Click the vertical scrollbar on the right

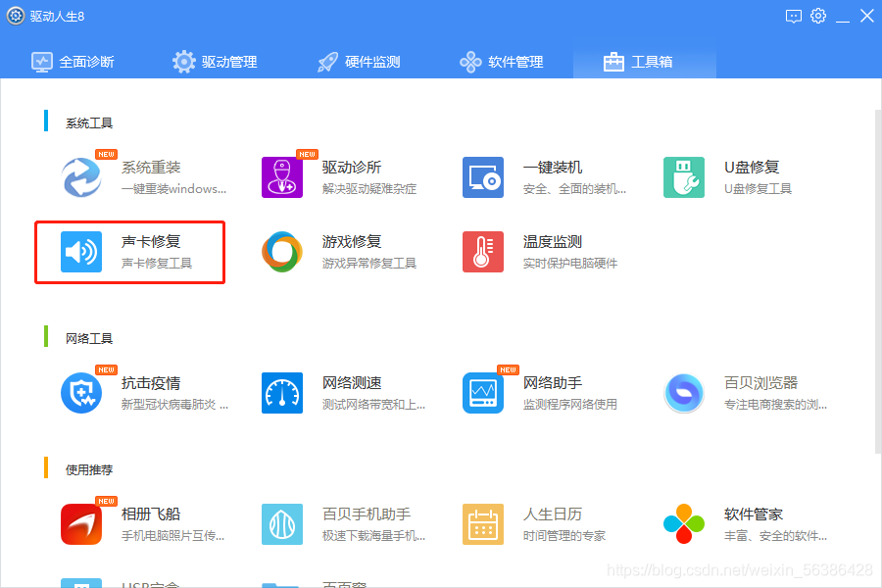878,281
